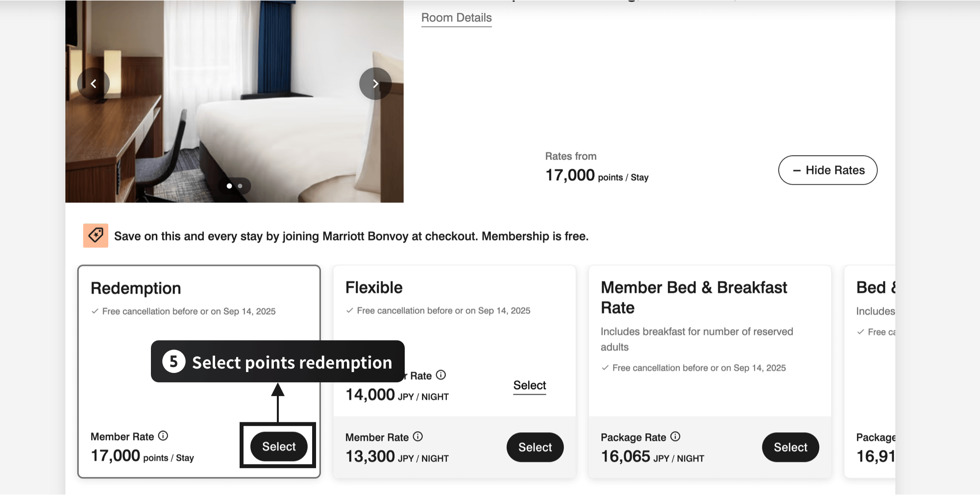Select the Member Bed & Breakfast Rate
Screen dimensions: 980x495
[790, 447]
